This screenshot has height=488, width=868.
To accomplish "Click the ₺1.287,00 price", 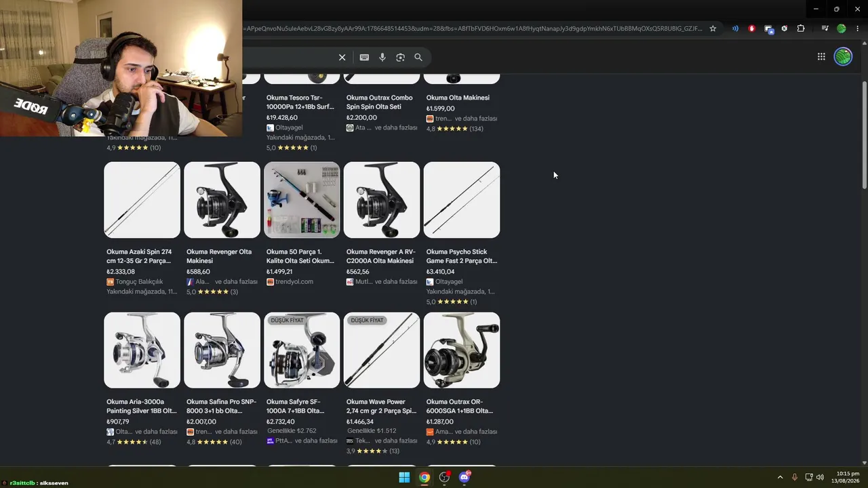I will click(441, 422).
